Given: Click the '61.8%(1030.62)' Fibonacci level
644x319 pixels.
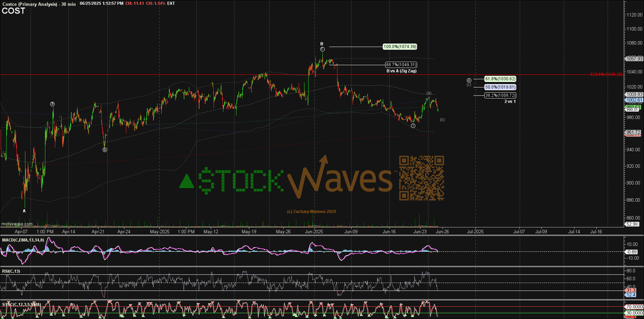Looking at the screenshot, I should pyautogui.click(x=500, y=78).
